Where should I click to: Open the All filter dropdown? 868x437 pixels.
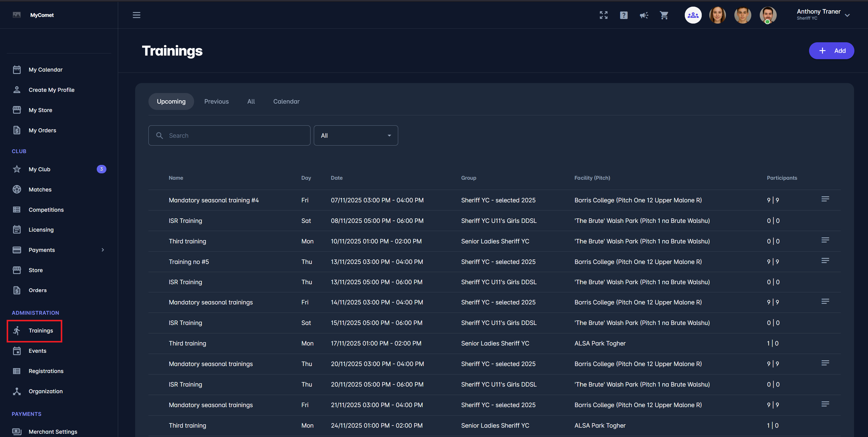[x=356, y=135]
